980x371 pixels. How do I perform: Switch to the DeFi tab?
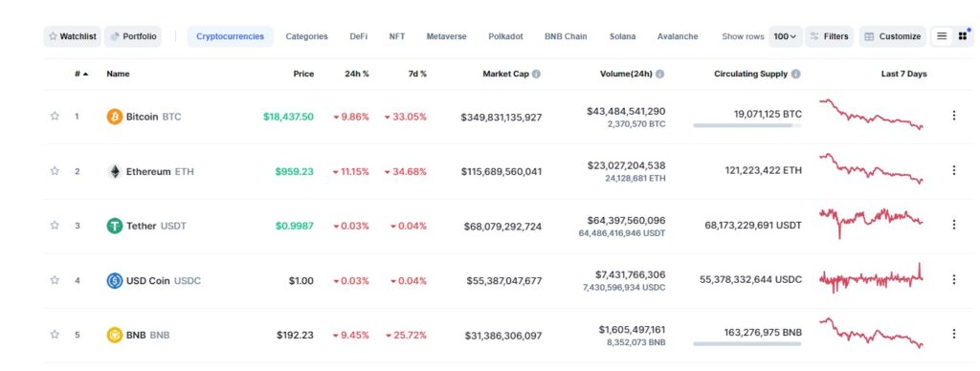pyautogui.click(x=358, y=36)
